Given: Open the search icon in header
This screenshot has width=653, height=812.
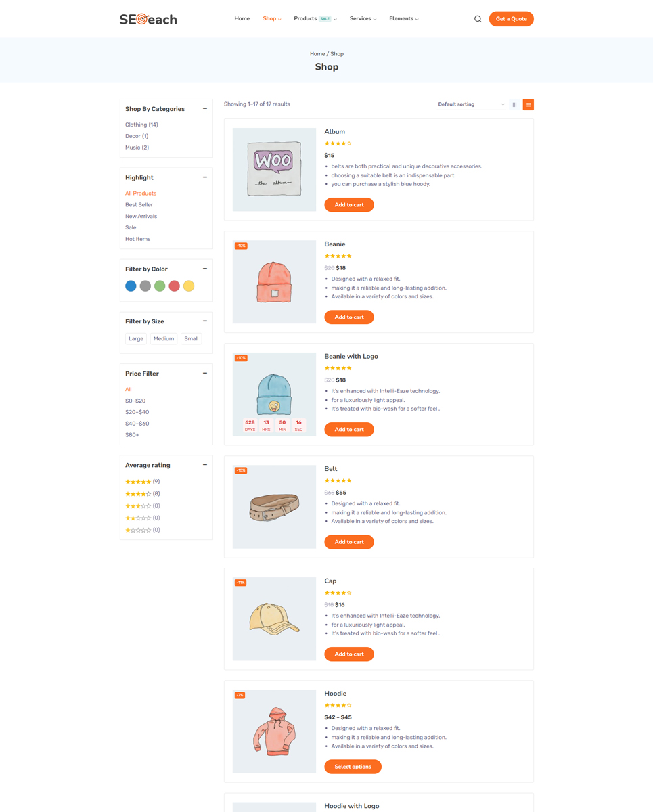Looking at the screenshot, I should pyautogui.click(x=478, y=19).
